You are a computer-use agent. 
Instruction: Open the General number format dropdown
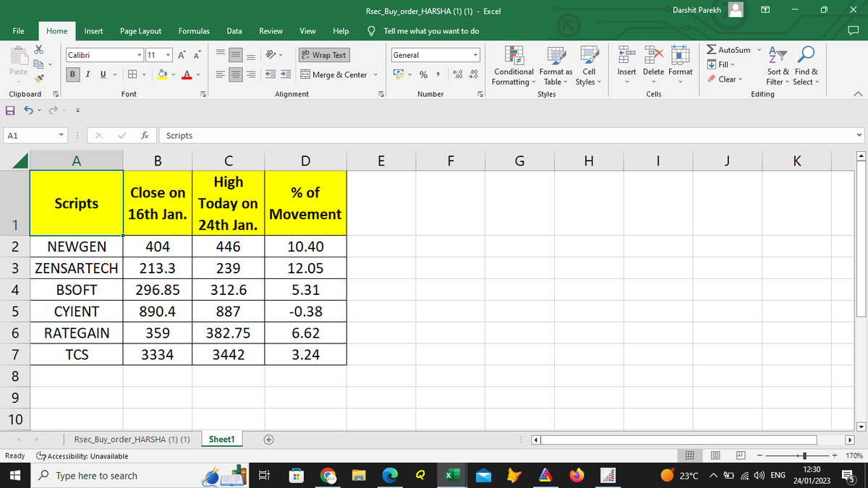pyautogui.click(x=476, y=55)
